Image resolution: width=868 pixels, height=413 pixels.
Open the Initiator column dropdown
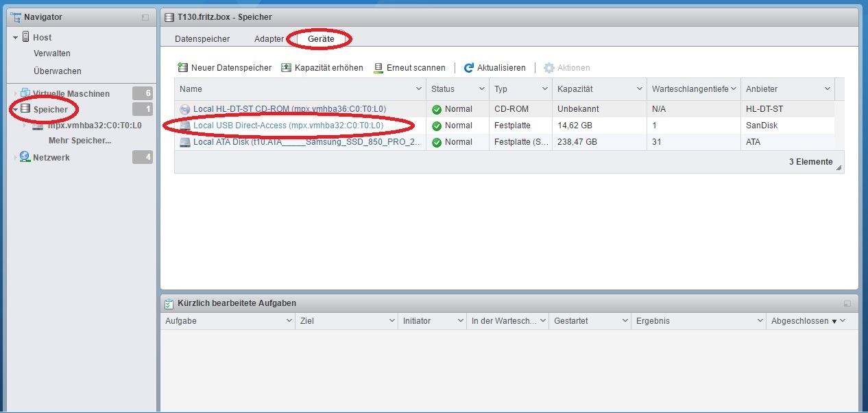pyautogui.click(x=460, y=321)
